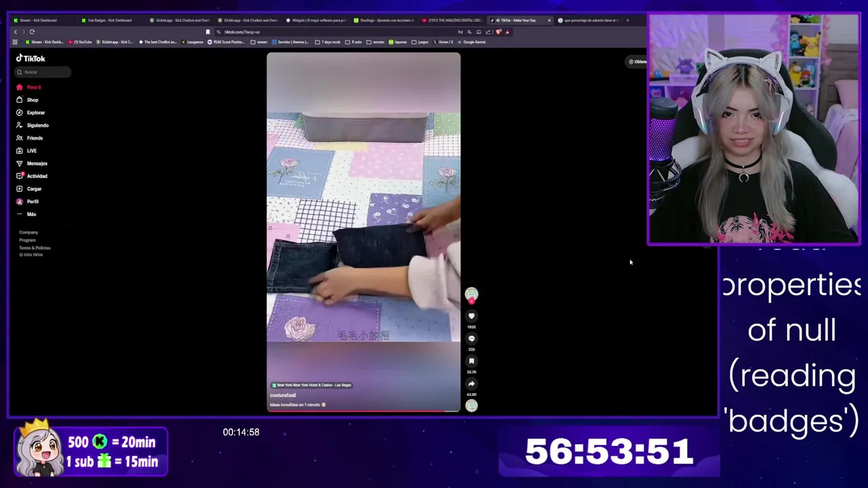
Task: Open the browser apps grid icon
Action: 15,42
